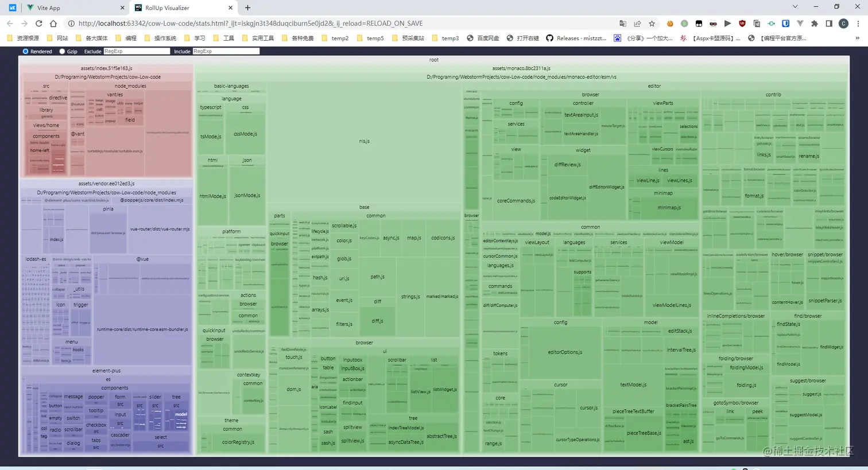Expand the hidden bookmarks overflow chevron

point(858,38)
